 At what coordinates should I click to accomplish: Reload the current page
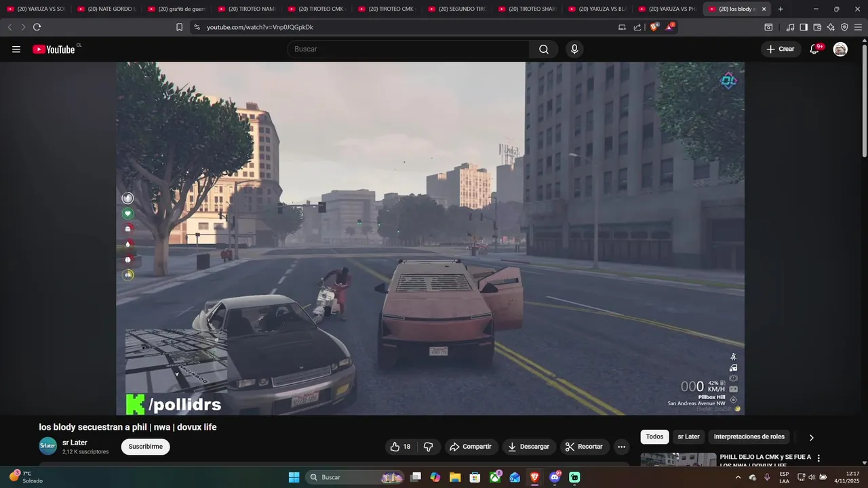37,27
